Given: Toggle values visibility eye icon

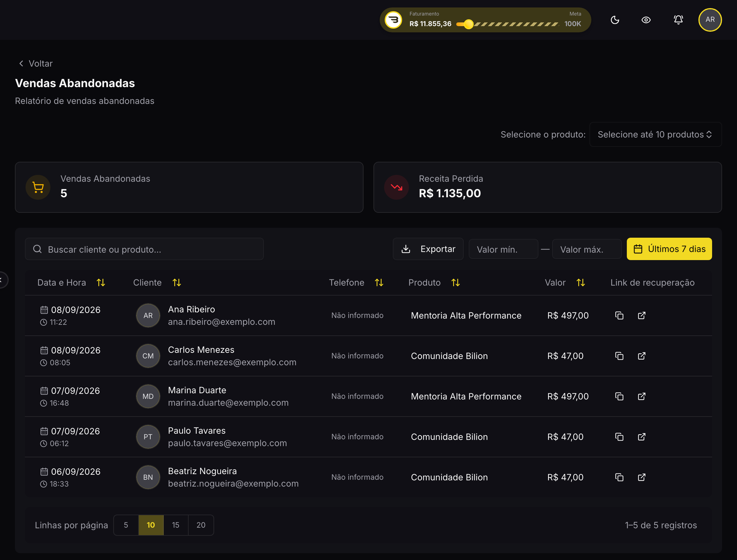Looking at the screenshot, I should point(646,20).
